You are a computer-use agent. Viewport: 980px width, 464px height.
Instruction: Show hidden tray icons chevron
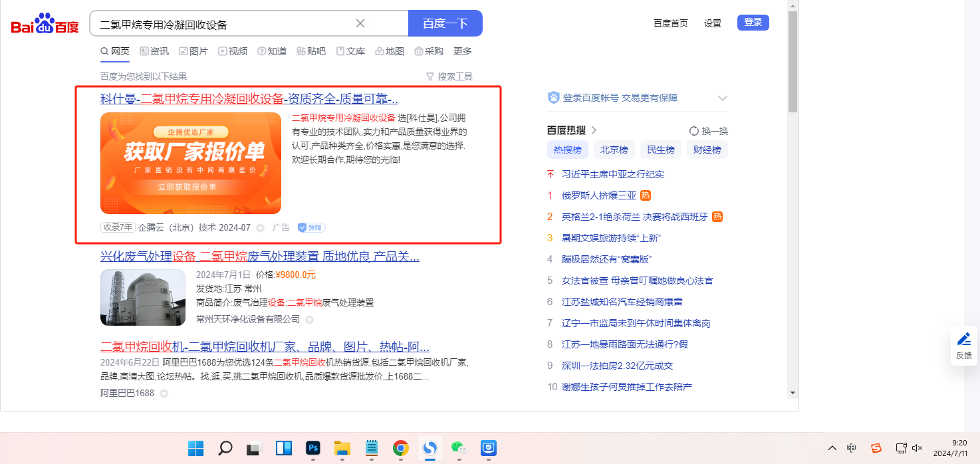[x=832, y=448]
